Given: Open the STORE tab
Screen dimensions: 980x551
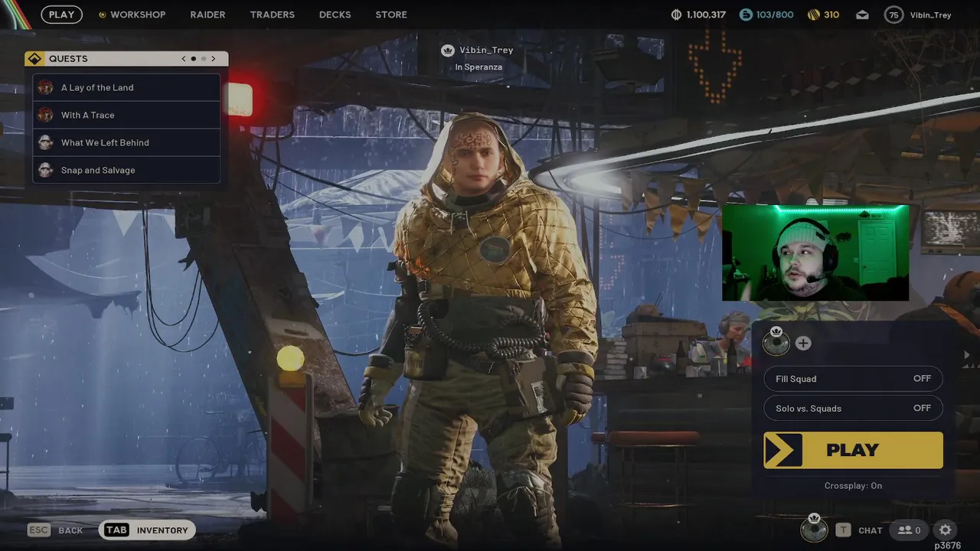Looking at the screenshot, I should (x=391, y=15).
